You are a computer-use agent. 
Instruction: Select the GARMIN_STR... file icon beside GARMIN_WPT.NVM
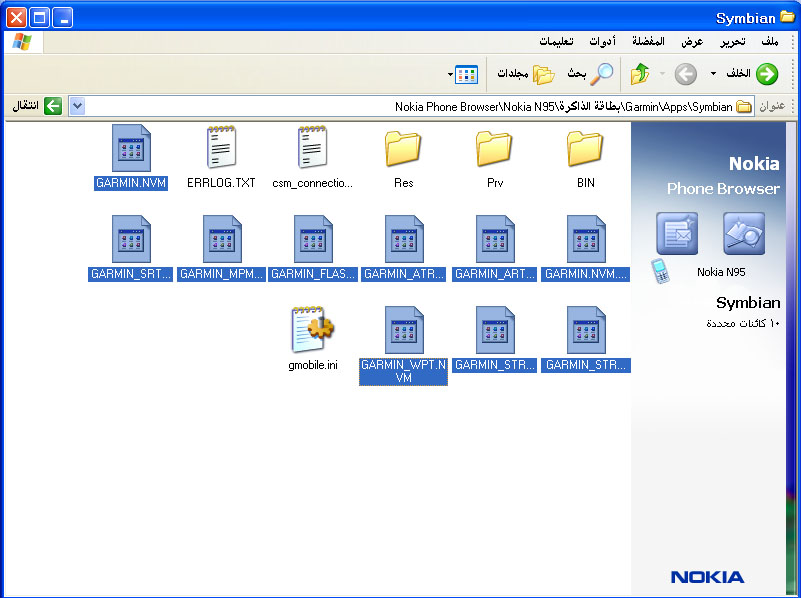[495, 330]
